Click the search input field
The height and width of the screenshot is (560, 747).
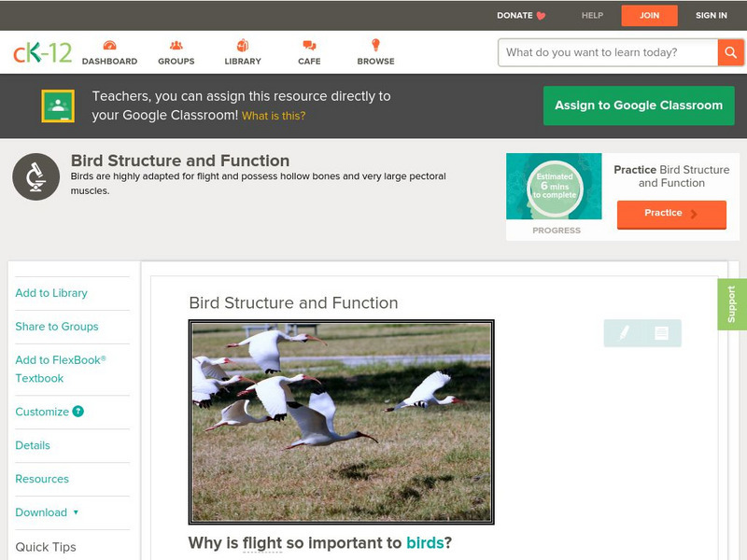pyautogui.click(x=608, y=52)
